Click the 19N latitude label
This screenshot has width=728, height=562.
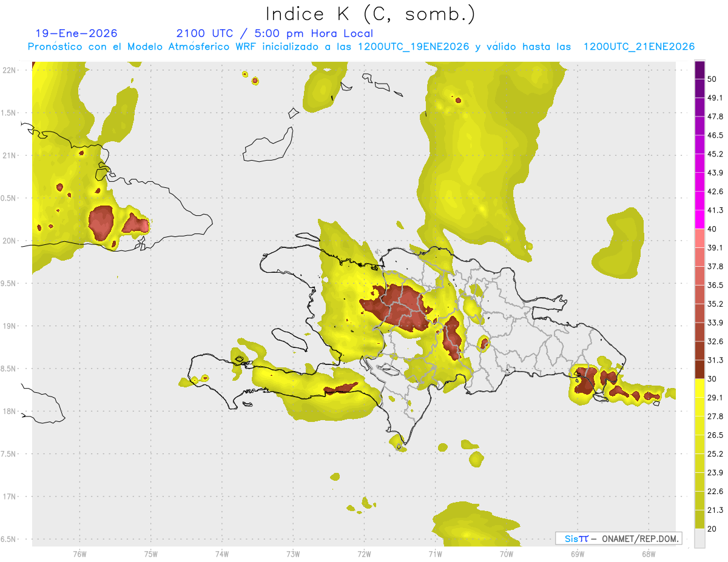click(9, 326)
